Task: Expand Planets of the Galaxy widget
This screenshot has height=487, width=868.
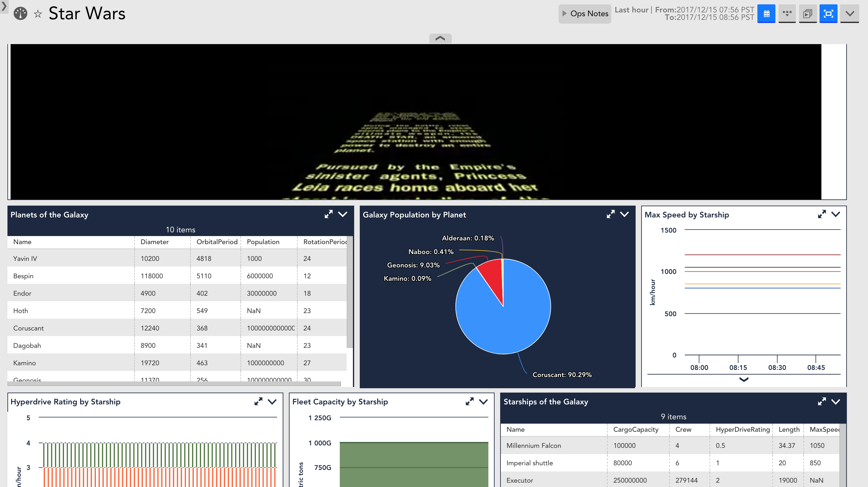Action: click(x=329, y=214)
